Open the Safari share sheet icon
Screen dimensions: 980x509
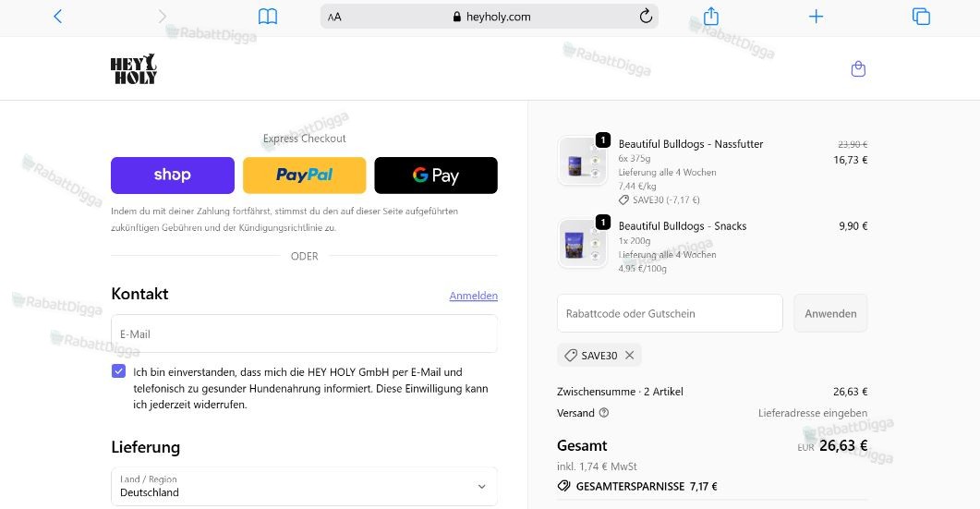click(x=710, y=16)
